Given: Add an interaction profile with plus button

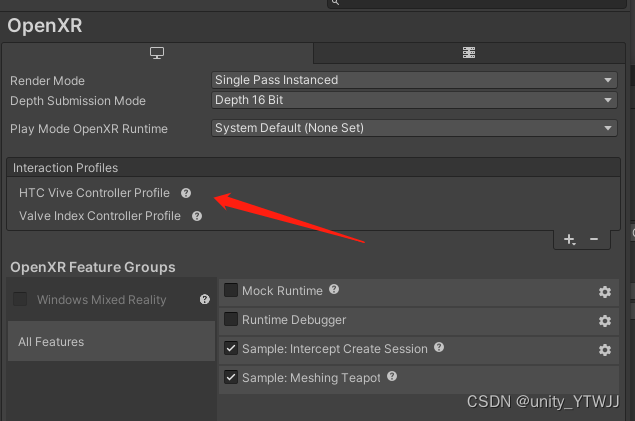Looking at the screenshot, I should (x=569, y=240).
